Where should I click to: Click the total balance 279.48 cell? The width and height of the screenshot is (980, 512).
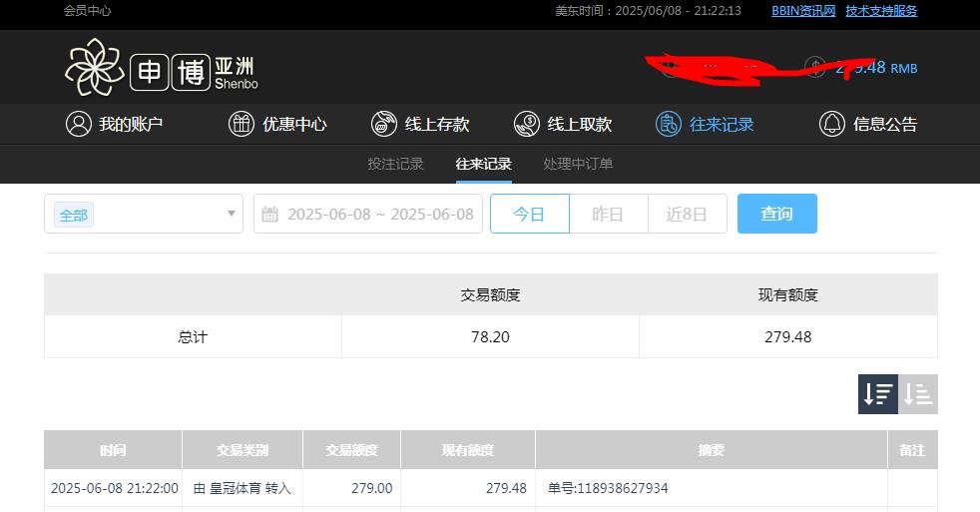788,337
